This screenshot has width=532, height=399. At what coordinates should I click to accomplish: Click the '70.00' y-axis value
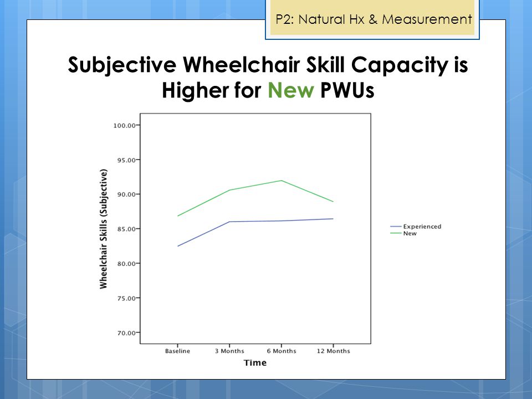click(x=126, y=333)
